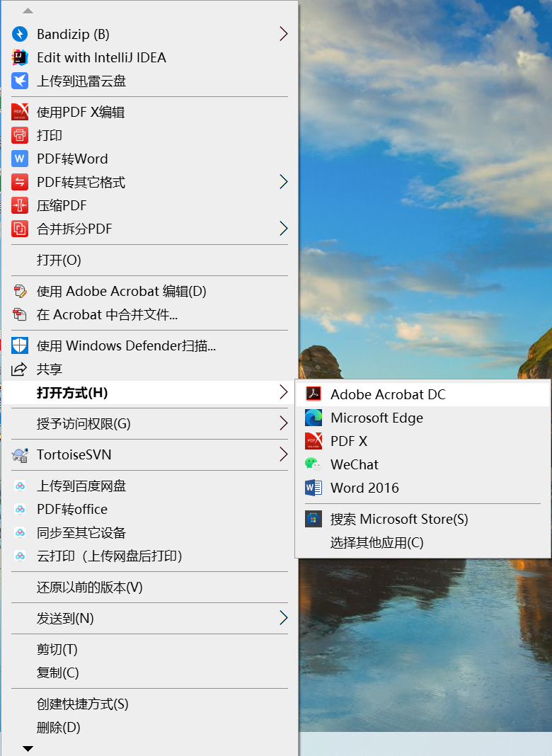Click the menu scroll-up arrow at top

click(x=28, y=11)
